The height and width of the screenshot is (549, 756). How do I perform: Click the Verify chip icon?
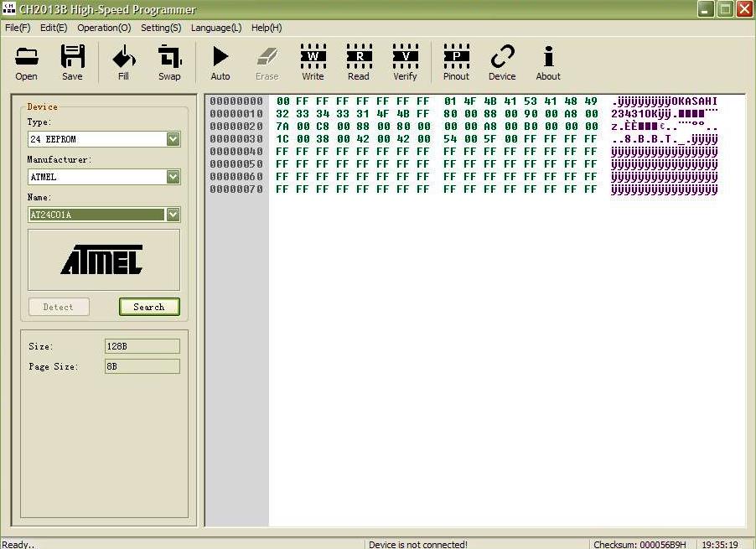click(405, 62)
